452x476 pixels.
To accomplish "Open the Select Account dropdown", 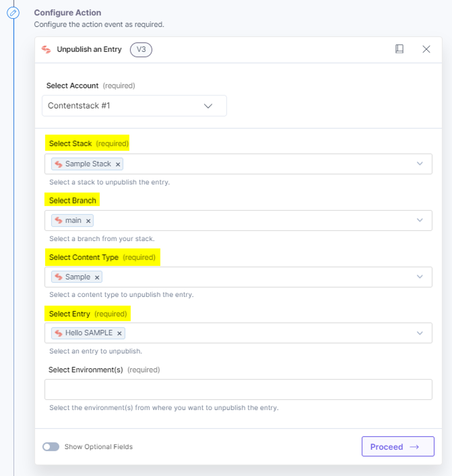I will tap(134, 106).
